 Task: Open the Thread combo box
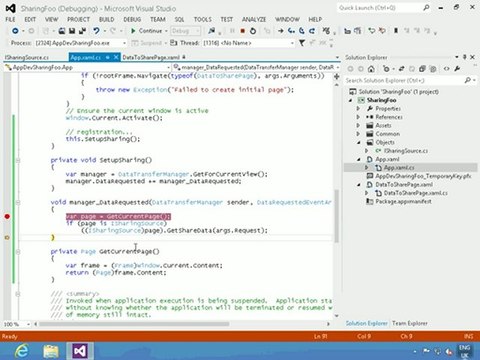[249, 43]
